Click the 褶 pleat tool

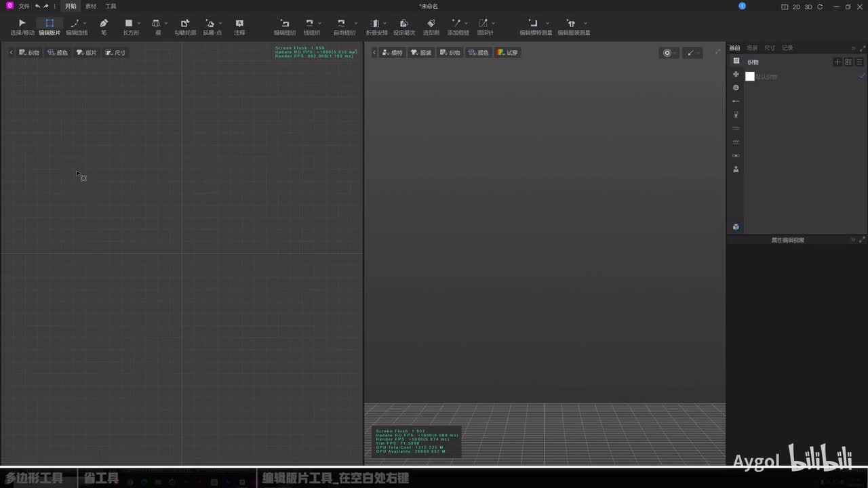point(157,27)
